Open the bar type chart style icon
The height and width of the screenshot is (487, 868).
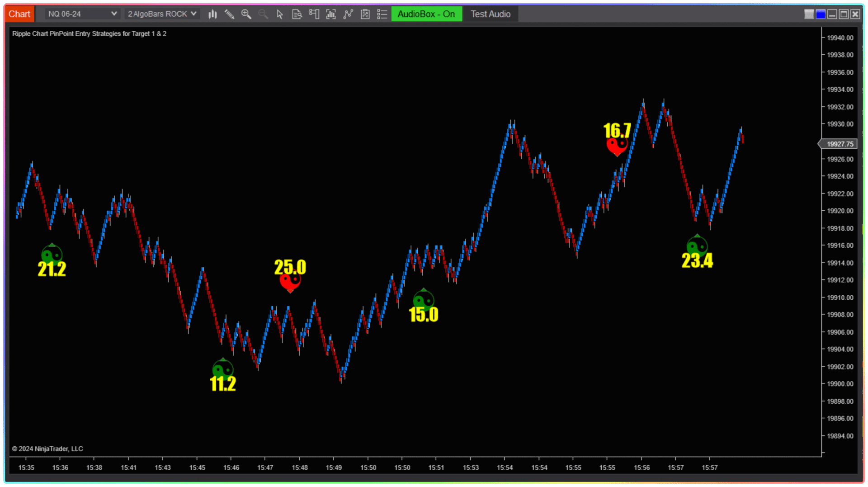pos(212,14)
